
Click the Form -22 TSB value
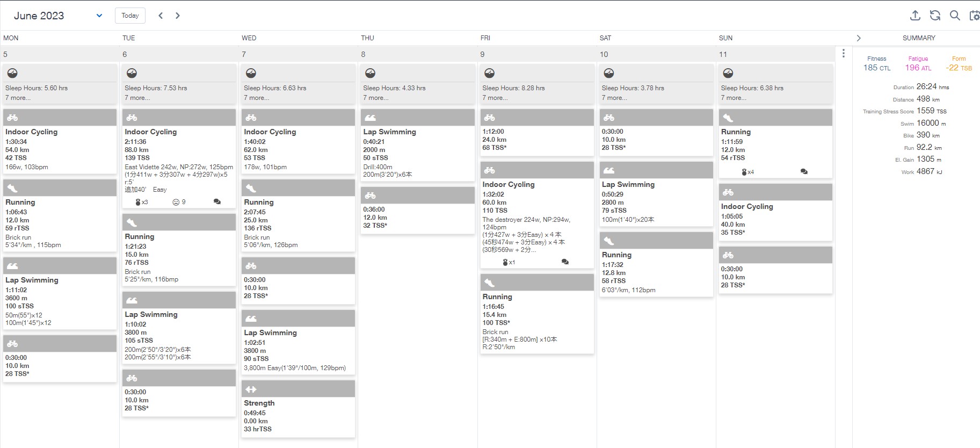959,68
